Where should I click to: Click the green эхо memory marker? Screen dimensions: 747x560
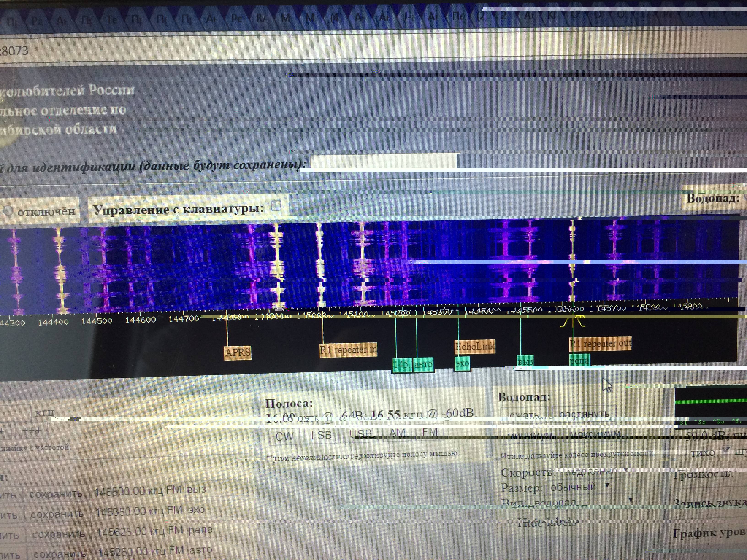click(x=462, y=364)
